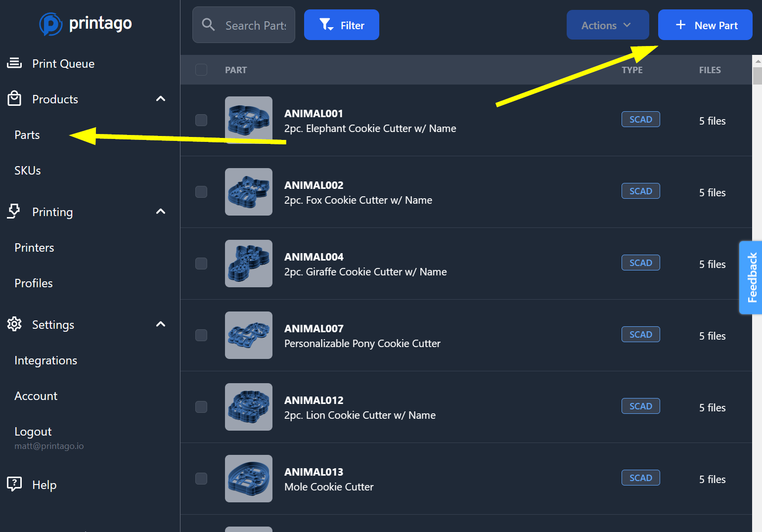Open '2pc. Giraffe Cookie Cutter w/ Name'
762x532 pixels.
[x=365, y=272]
